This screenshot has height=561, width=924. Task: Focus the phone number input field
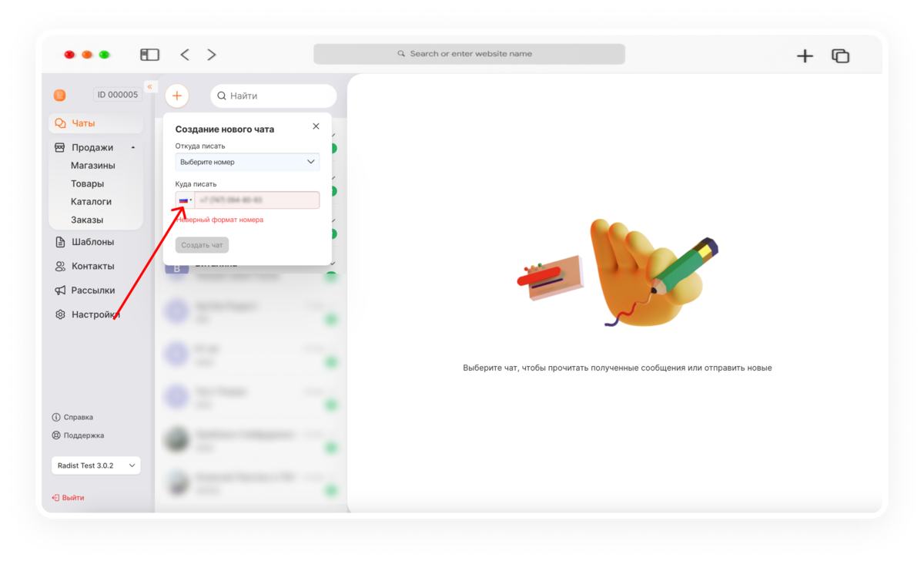[x=257, y=200]
